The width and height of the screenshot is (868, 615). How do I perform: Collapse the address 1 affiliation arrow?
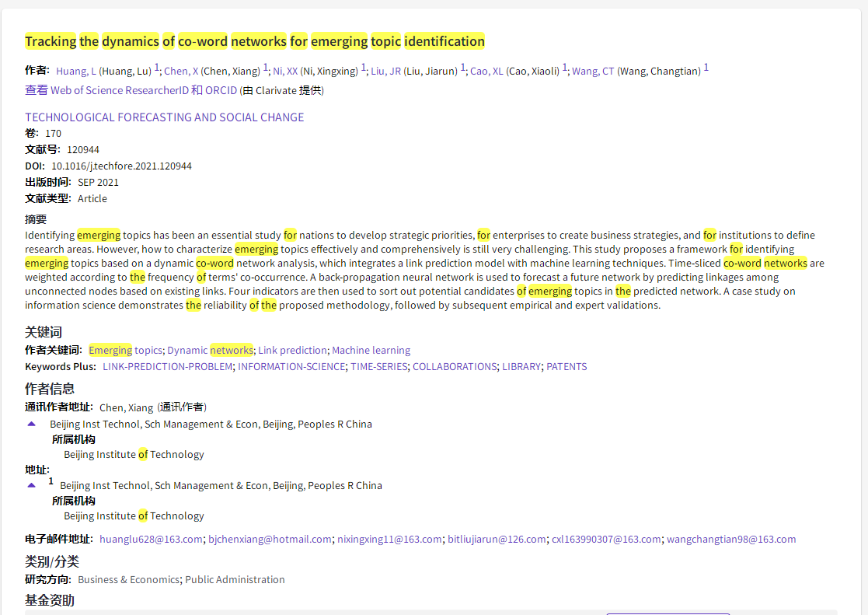click(x=32, y=485)
